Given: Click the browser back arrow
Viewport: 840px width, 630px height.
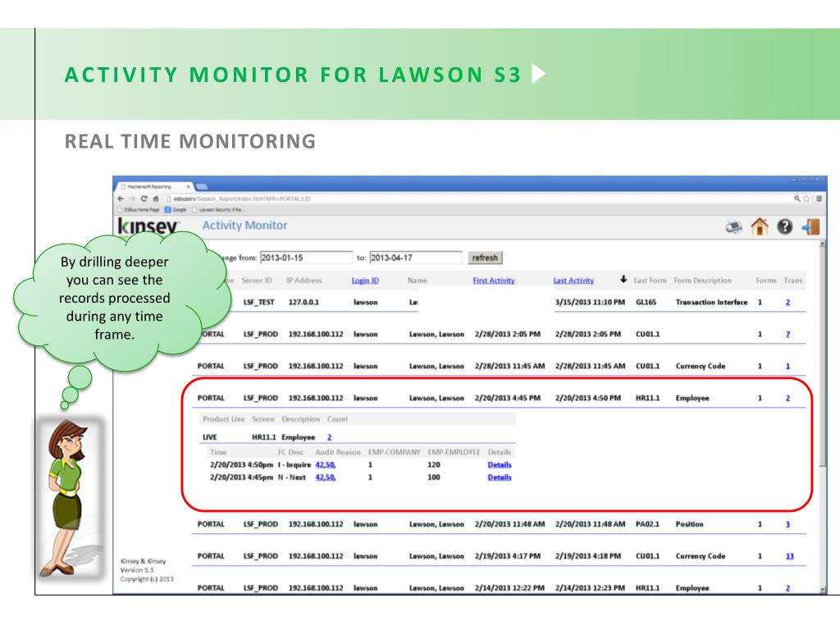Looking at the screenshot, I should pyautogui.click(x=121, y=199).
